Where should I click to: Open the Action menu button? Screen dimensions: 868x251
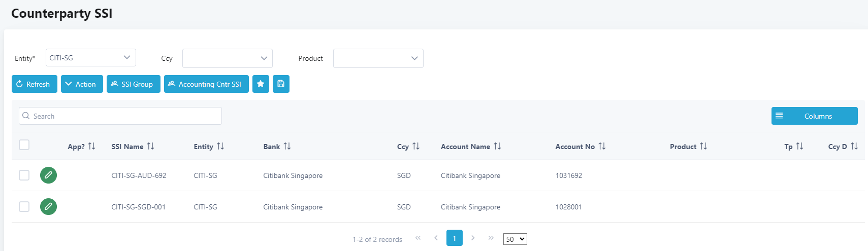[x=82, y=84]
